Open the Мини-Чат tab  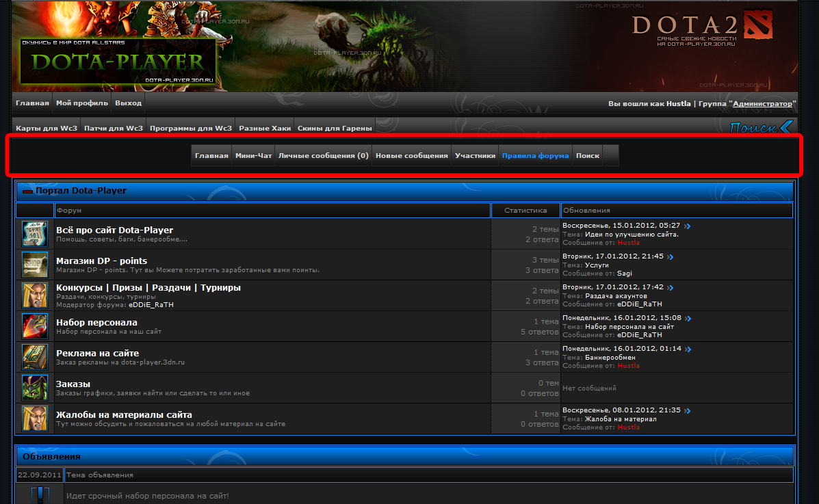254,156
